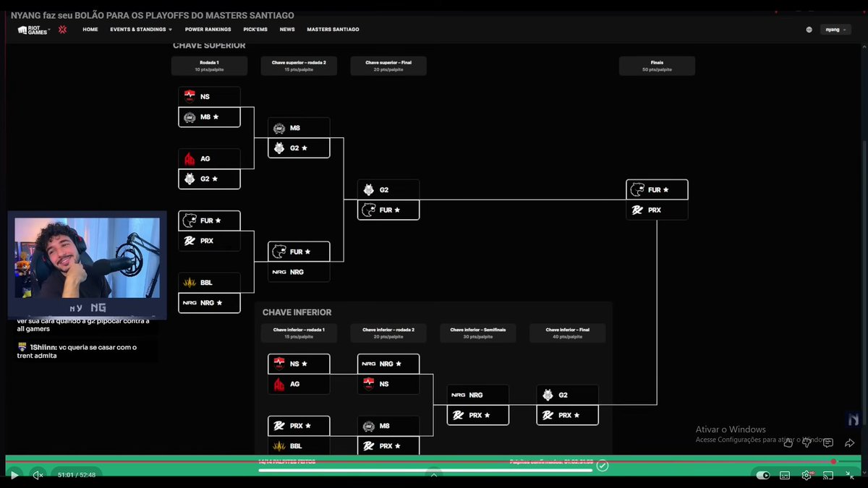Toggle subtitles with the captions icon
This screenshot has height=488, width=868.
785,475
